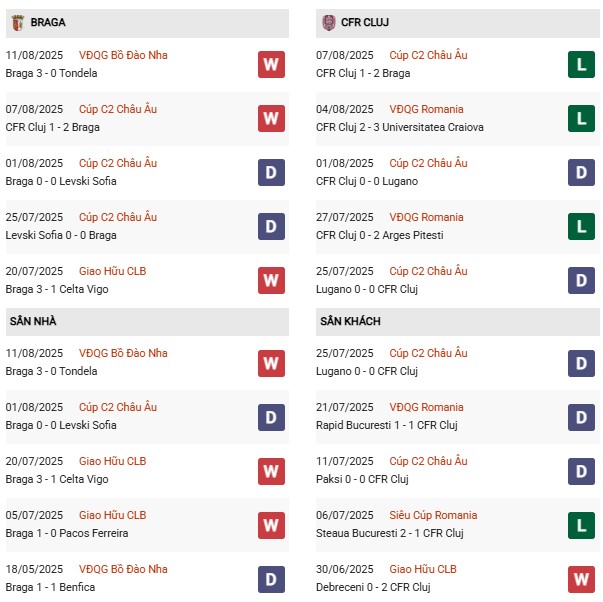Click the Braga club crest icon
Viewport: 603px width, 602px height.
(x=17, y=22)
